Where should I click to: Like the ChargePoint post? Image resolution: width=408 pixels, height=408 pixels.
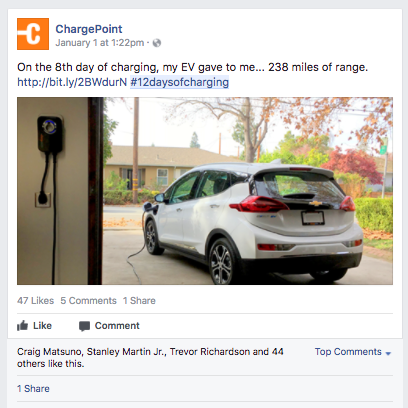tap(35, 326)
